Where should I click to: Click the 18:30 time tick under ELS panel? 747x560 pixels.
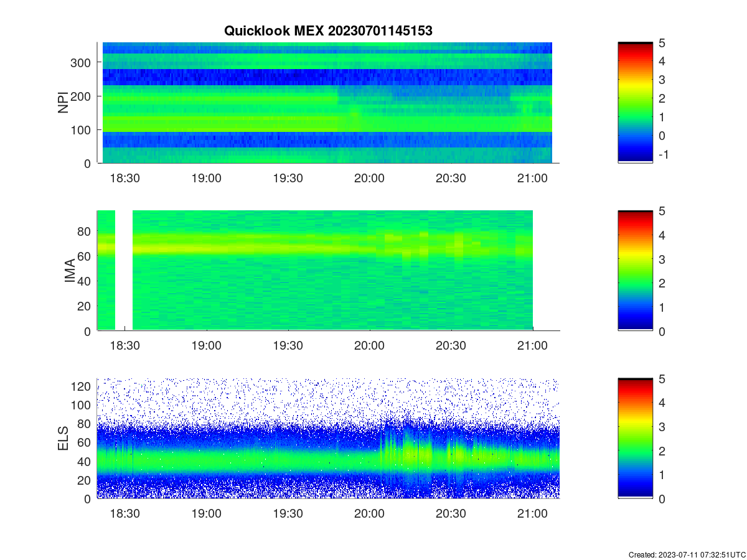[x=125, y=514]
